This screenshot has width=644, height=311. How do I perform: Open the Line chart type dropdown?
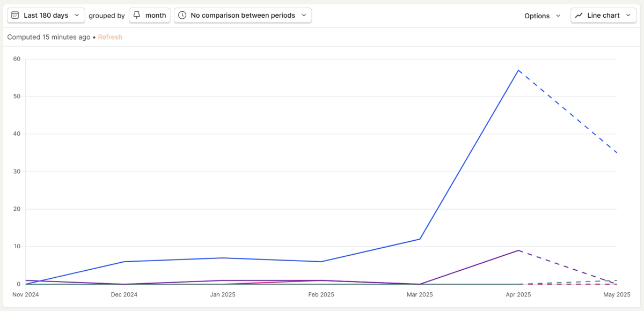[603, 16]
